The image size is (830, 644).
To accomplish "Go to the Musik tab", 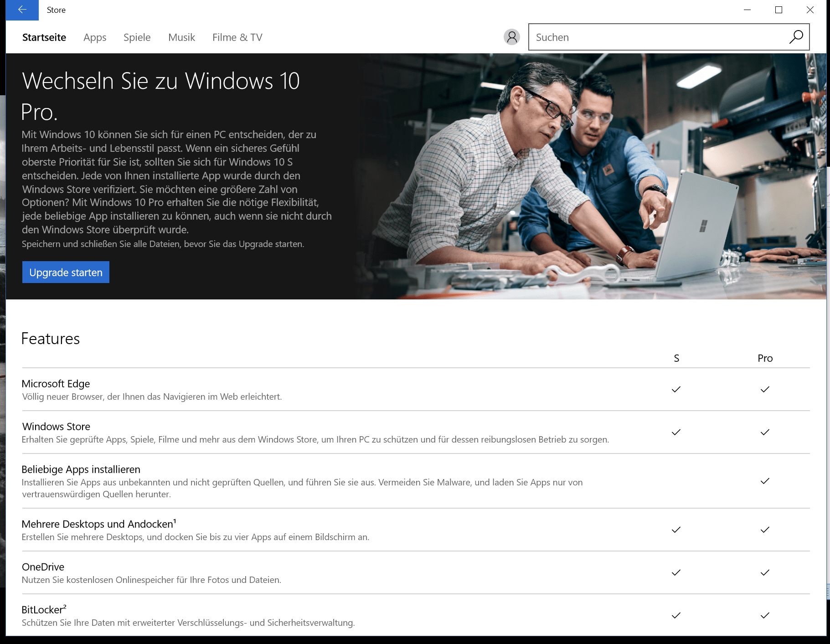I will (181, 37).
